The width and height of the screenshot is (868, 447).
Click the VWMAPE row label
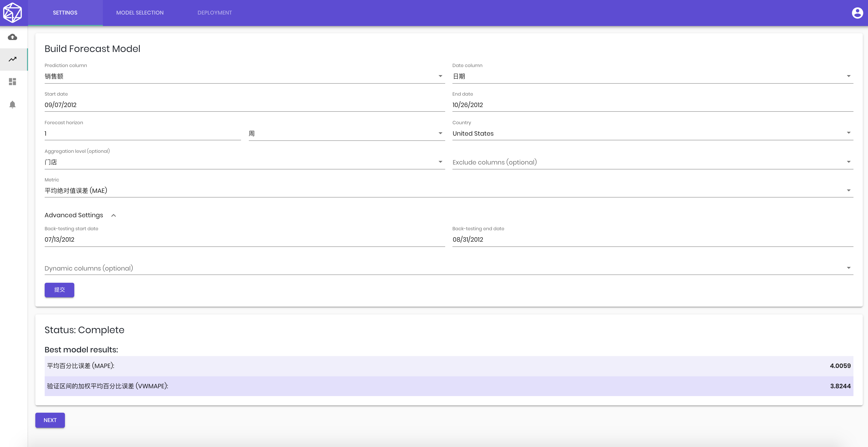click(108, 386)
